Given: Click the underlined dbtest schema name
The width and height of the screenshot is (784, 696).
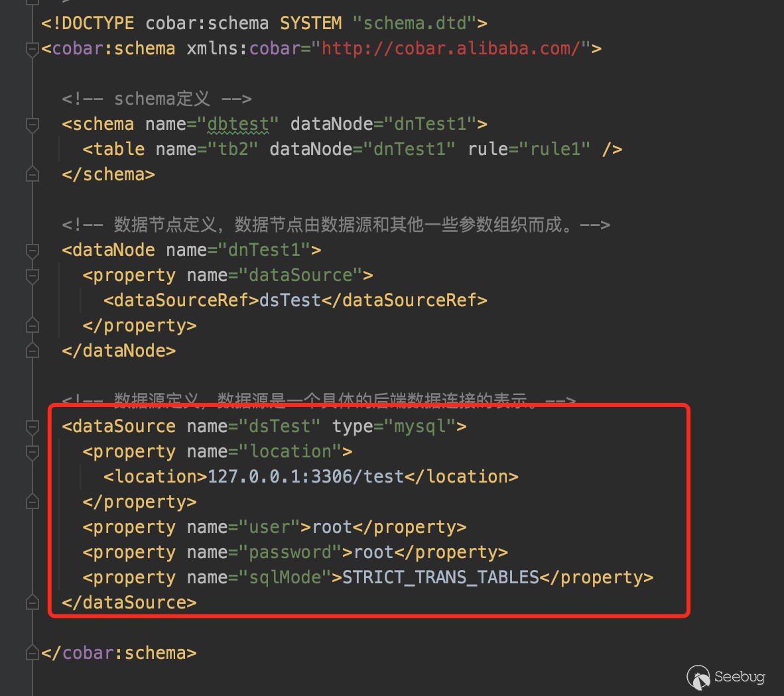Looking at the screenshot, I should pyautogui.click(x=238, y=125).
